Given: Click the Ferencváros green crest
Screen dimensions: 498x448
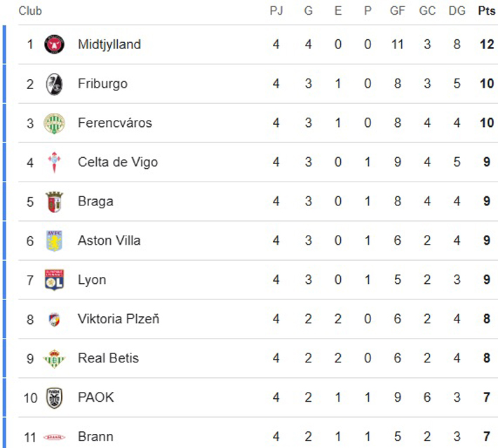Looking at the screenshot, I should pos(54,123).
